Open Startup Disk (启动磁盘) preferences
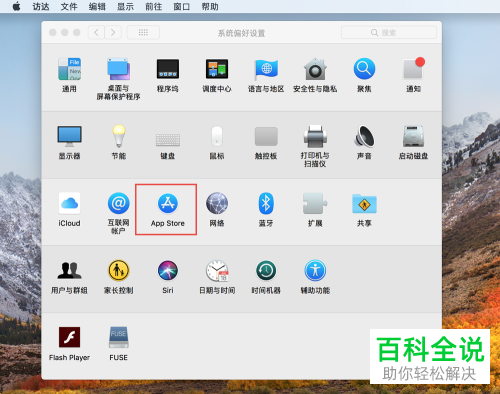Viewport: 500px width, 394px height. [413, 142]
